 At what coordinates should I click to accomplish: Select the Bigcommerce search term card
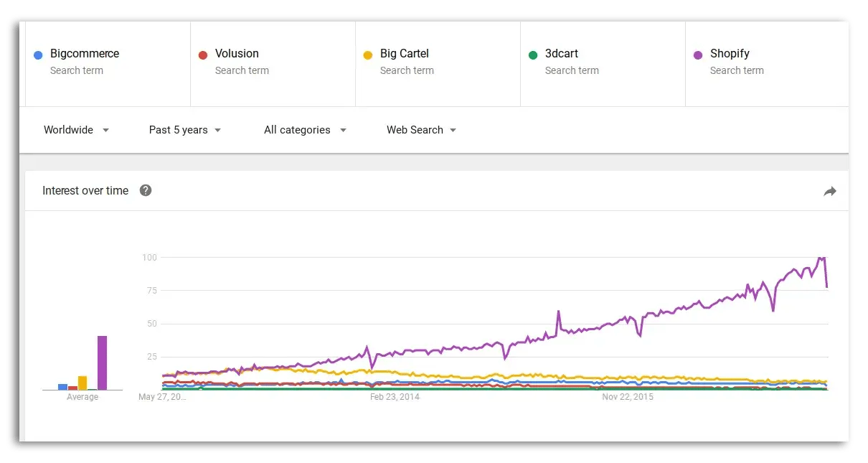(108, 63)
